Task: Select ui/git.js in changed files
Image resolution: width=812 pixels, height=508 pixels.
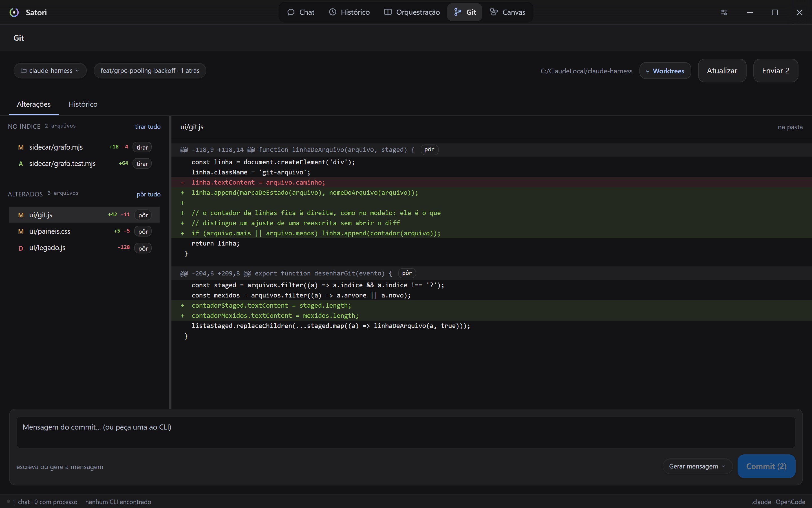Action: [x=84, y=215]
